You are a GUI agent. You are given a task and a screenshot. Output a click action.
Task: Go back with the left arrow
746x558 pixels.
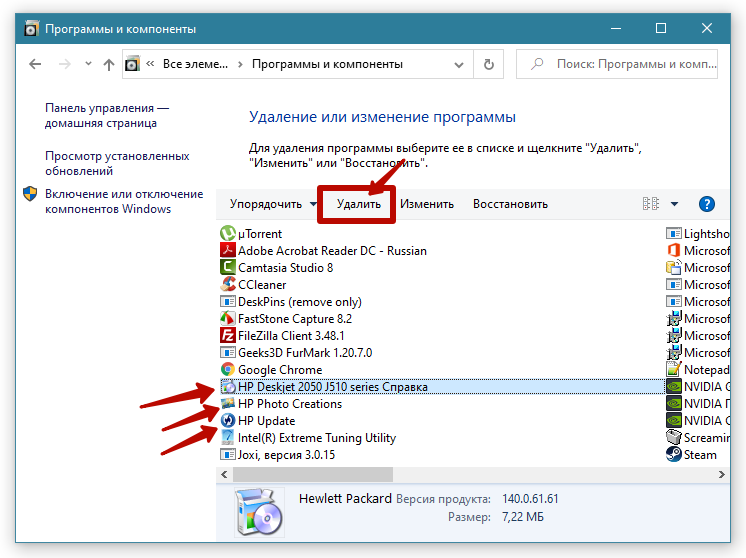coord(35,64)
